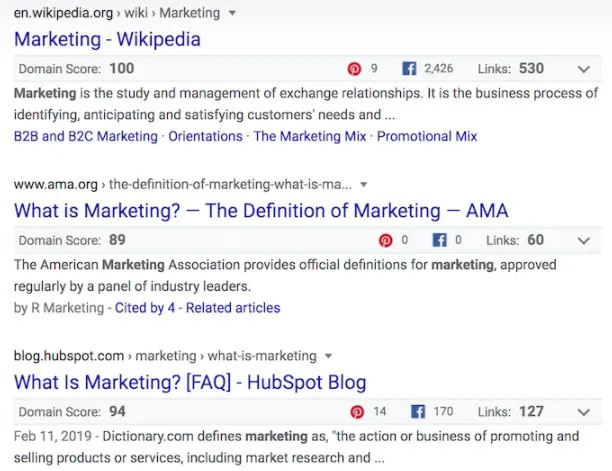Open What is Marketing? AMA definition result
This screenshot has width=612, height=471.
coord(261,211)
